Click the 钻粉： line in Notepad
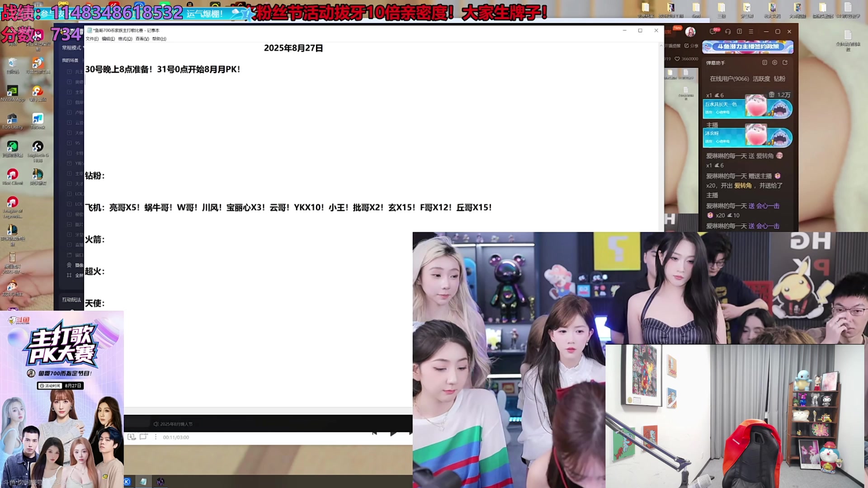The width and height of the screenshot is (868, 488). [95, 175]
